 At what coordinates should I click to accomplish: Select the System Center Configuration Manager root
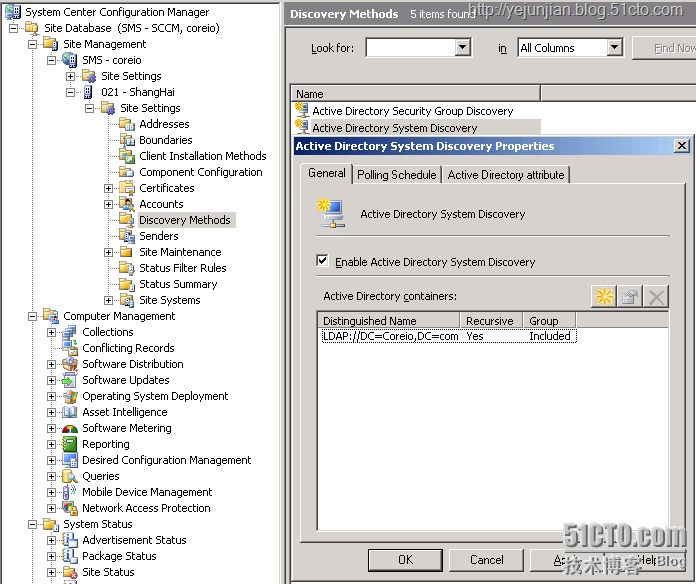tap(117, 12)
